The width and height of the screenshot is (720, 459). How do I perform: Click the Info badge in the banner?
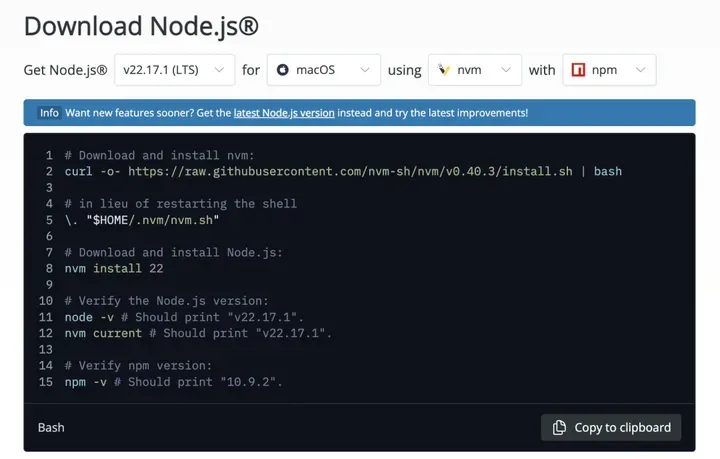point(49,113)
